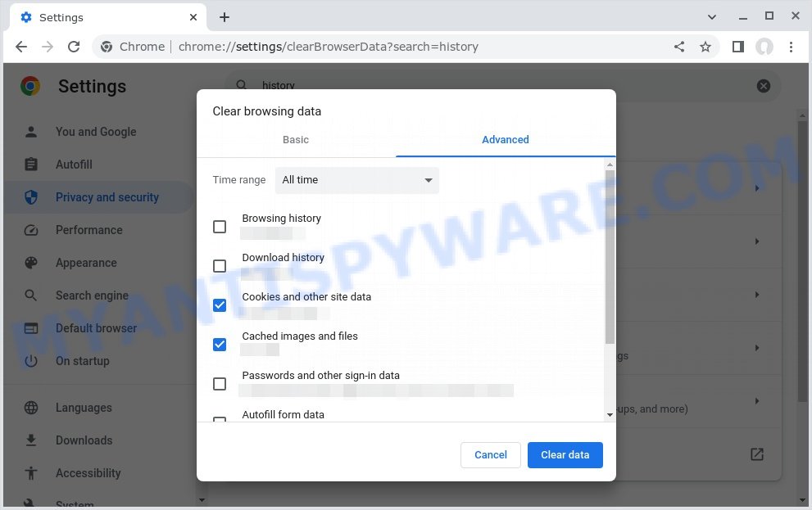Image resolution: width=812 pixels, height=510 pixels.
Task: Open Default browser settings section
Action: click(97, 328)
